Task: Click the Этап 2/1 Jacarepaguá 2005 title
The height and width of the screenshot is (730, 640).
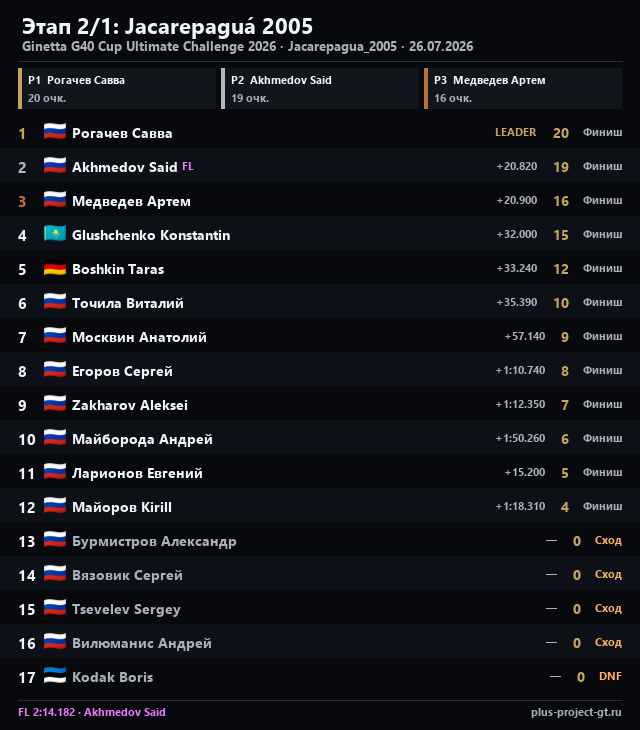Action: (x=168, y=27)
